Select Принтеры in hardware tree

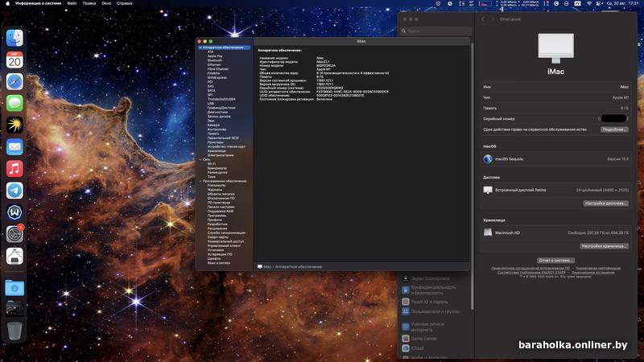(x=215, y=142)
